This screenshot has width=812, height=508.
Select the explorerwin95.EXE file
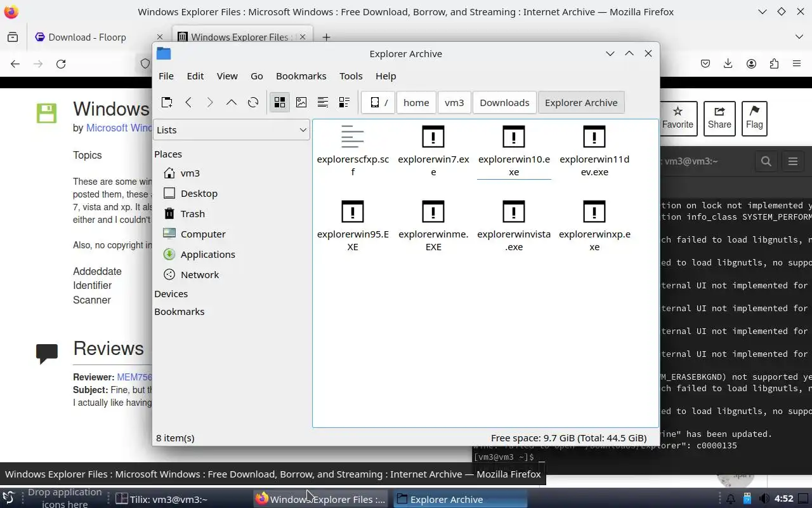[x=353, y=226]
